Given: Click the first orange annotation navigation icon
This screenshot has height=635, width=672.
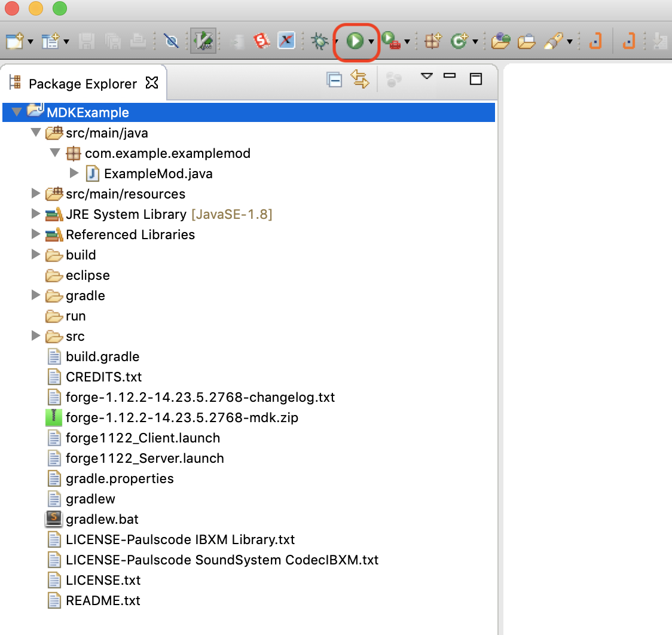Looking at the screenshot, I should [x=595, y=41].
